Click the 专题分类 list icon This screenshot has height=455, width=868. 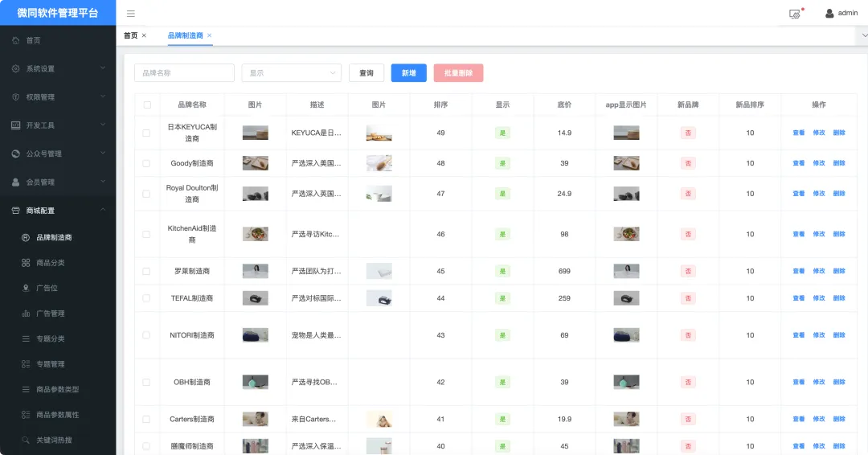(x=26, y=338)
